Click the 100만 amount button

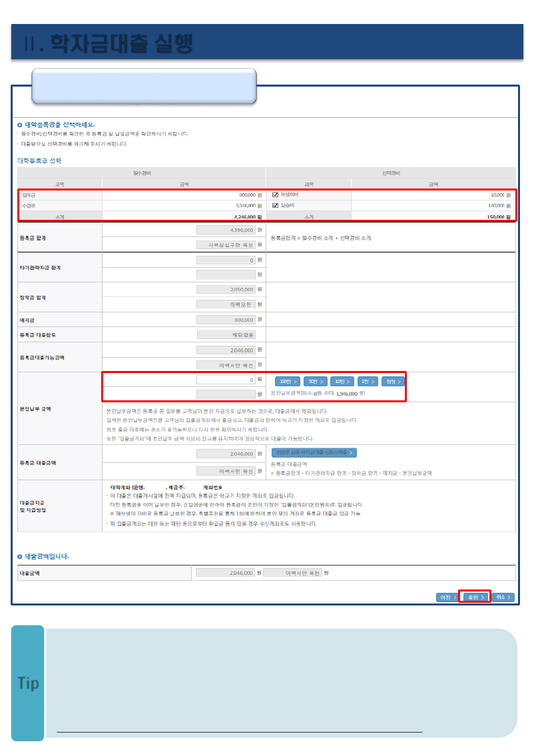[x=288, y=381]
